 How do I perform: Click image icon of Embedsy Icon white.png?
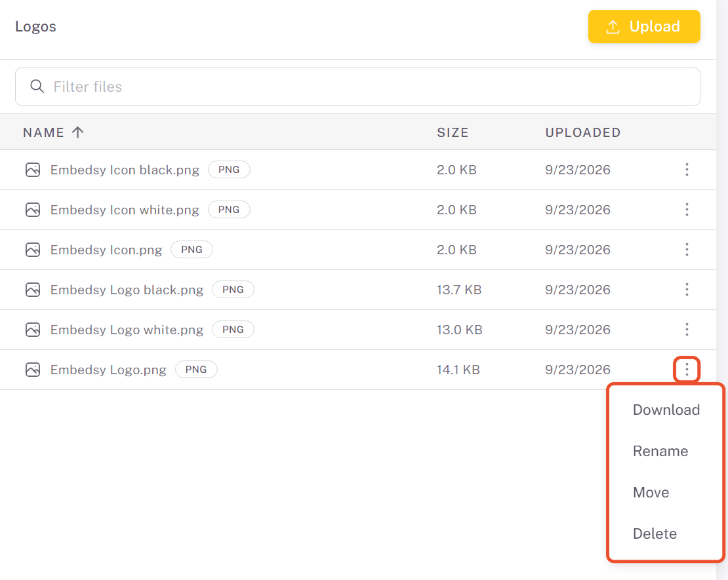33,210
